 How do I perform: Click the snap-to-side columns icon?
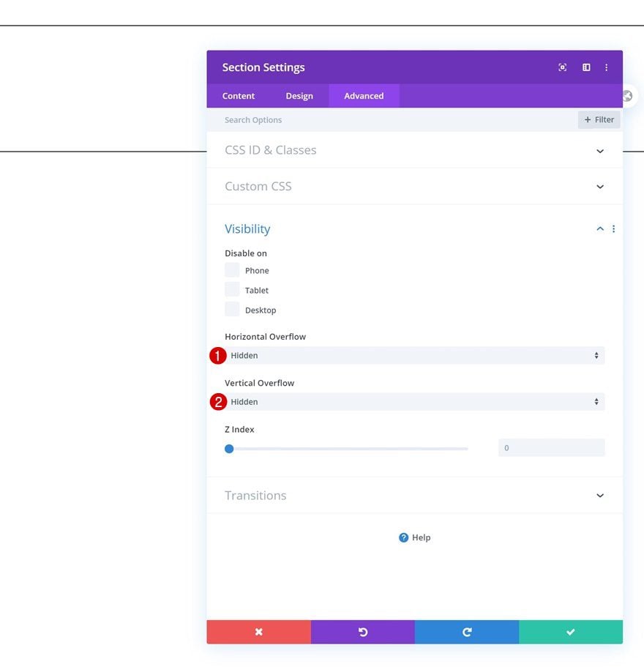click(x=586, y=67)
